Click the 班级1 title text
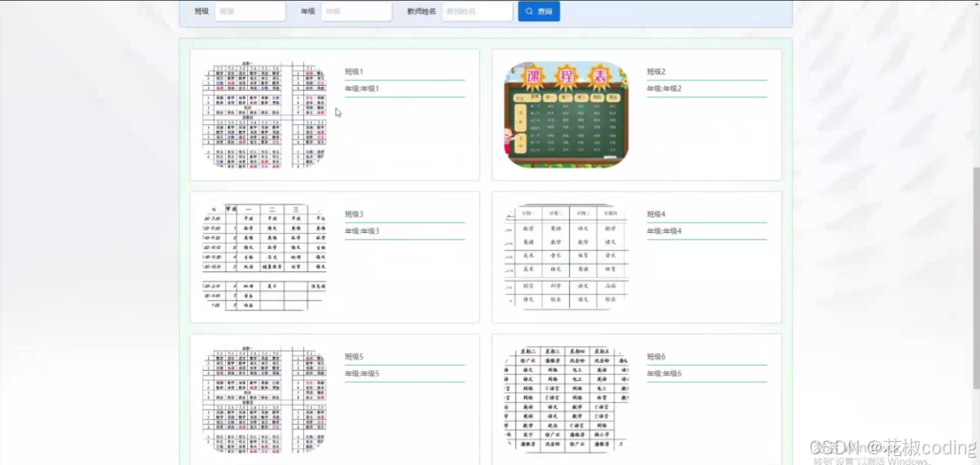This screenshot has height=465, width=980. (x=354, y=72)
